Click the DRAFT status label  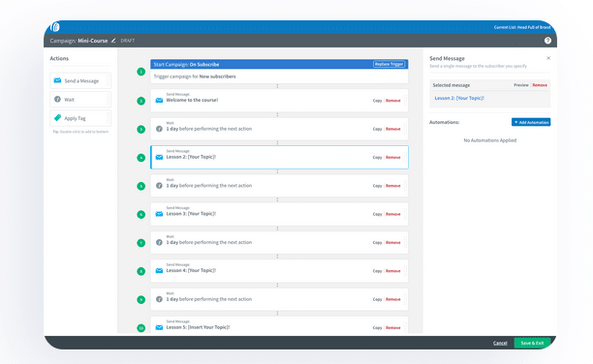(128, 41)
